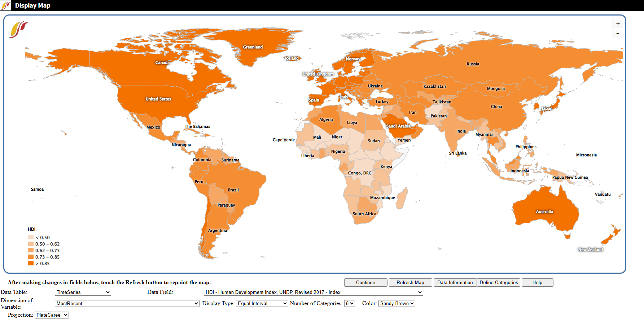Click the darkest legend swatch for > 0.85
Screen dimensions: 644x321
coord(31,264)
